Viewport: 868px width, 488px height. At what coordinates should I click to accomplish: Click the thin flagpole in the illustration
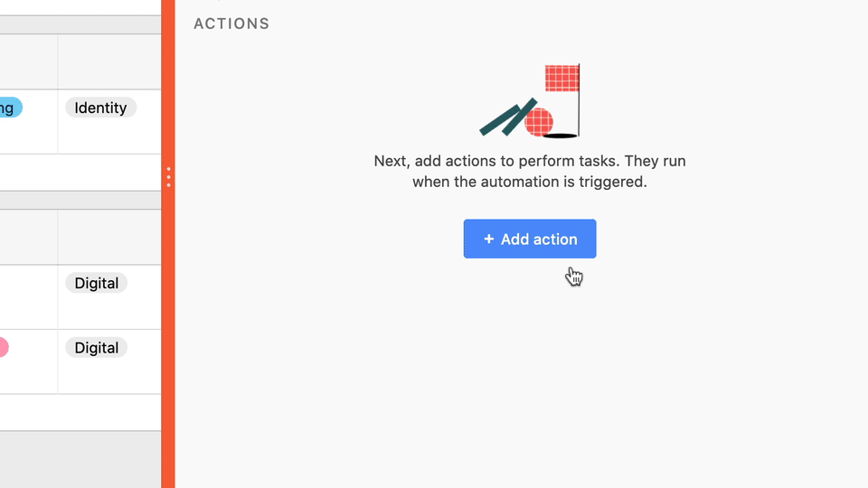pyautogui.click(x=579, y=100)
